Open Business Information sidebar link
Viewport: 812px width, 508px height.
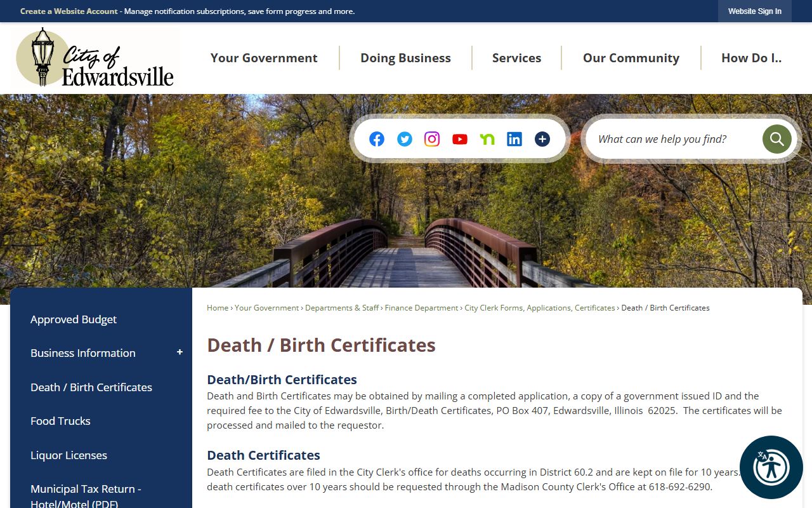coord(83,353)
